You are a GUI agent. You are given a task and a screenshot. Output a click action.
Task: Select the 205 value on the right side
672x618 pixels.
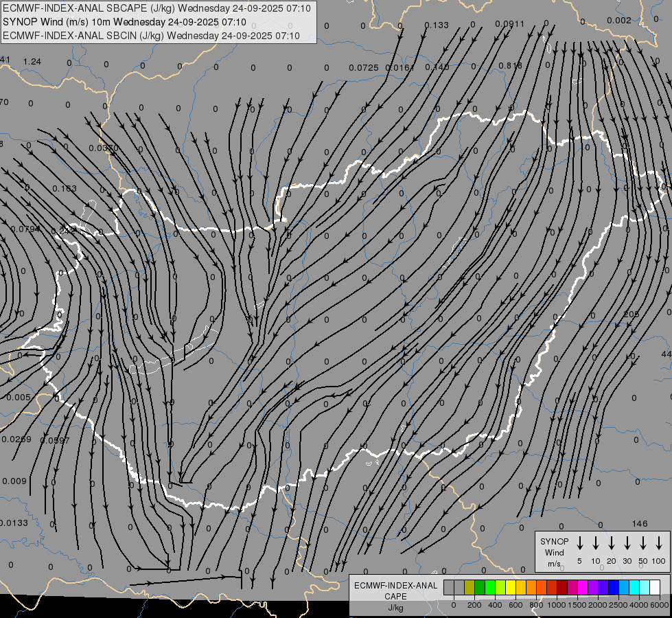(x=632, y=314)
